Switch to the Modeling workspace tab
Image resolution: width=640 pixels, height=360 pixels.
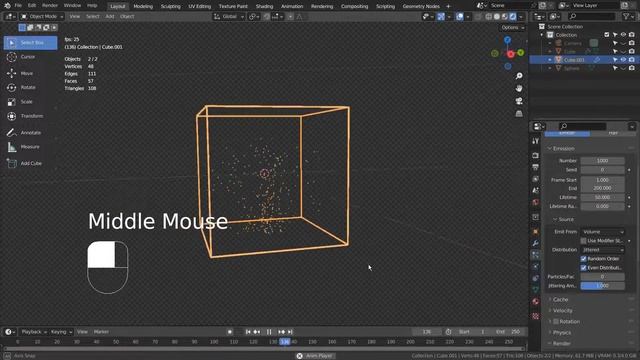[143, 6]
